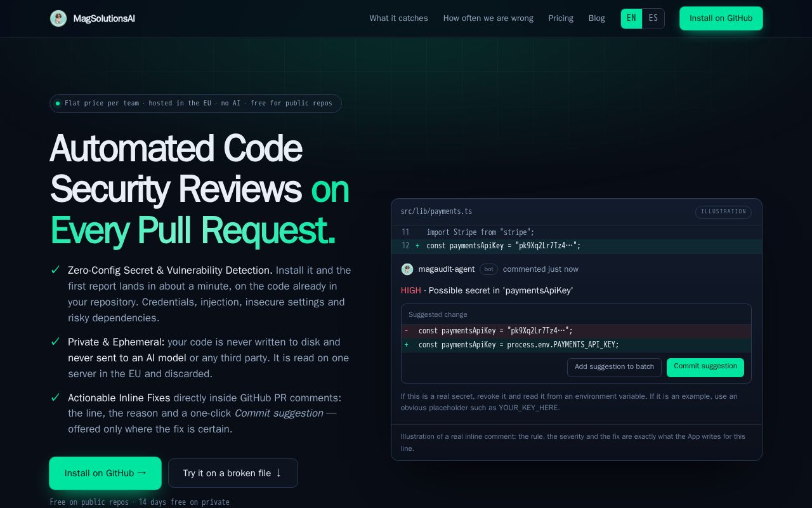Click the magaudit-agent avatar in the comment
Viewport: 812px width, 508px height.
407,269
